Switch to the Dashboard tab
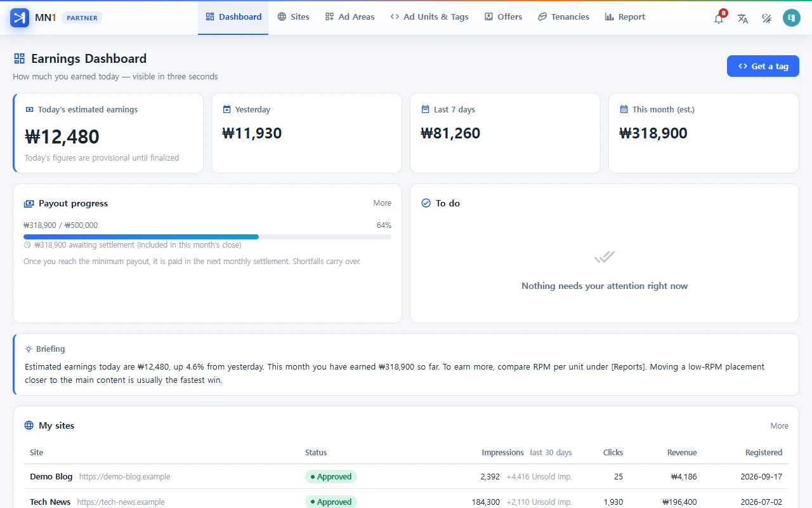The height and width of the screenshot is (508, 812). pyautogui.click(x=233, y=17)
